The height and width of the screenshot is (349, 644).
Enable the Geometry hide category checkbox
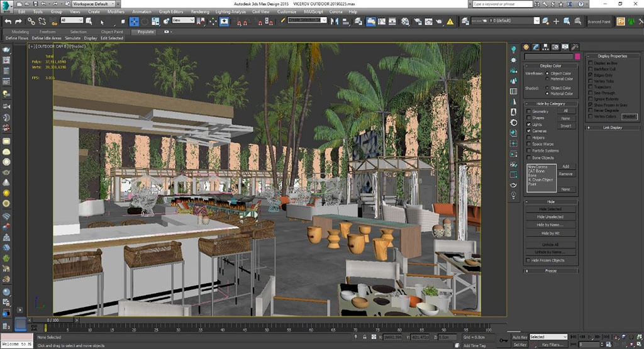pos(529,111)
